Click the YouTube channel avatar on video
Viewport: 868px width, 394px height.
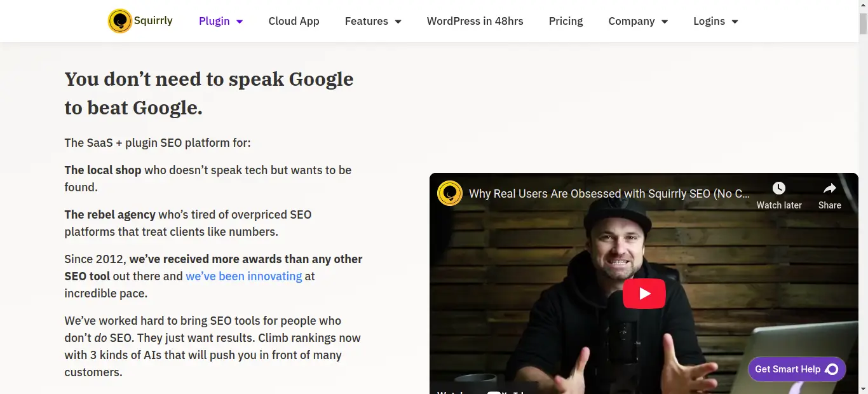pos(450,193)
